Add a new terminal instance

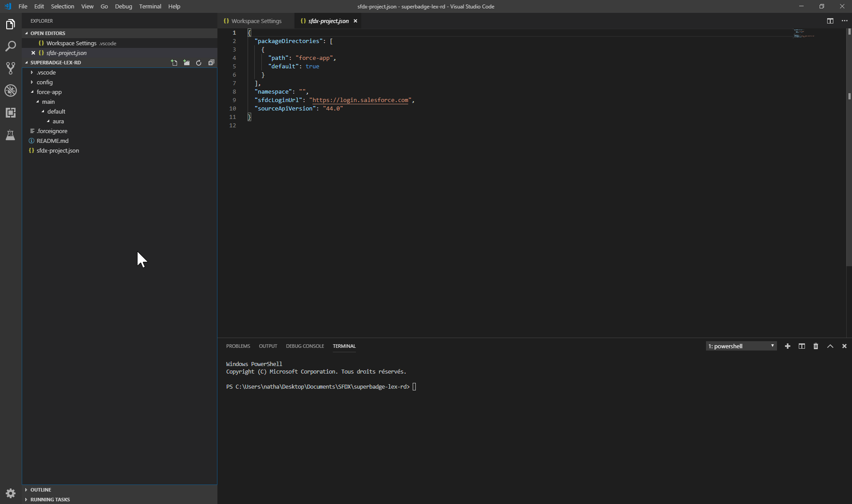coord(788,346)
